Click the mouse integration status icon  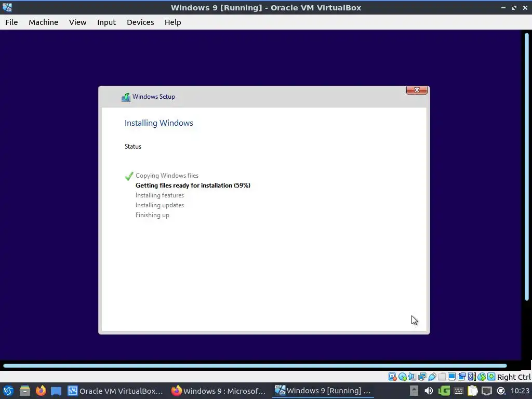point(482,377)
